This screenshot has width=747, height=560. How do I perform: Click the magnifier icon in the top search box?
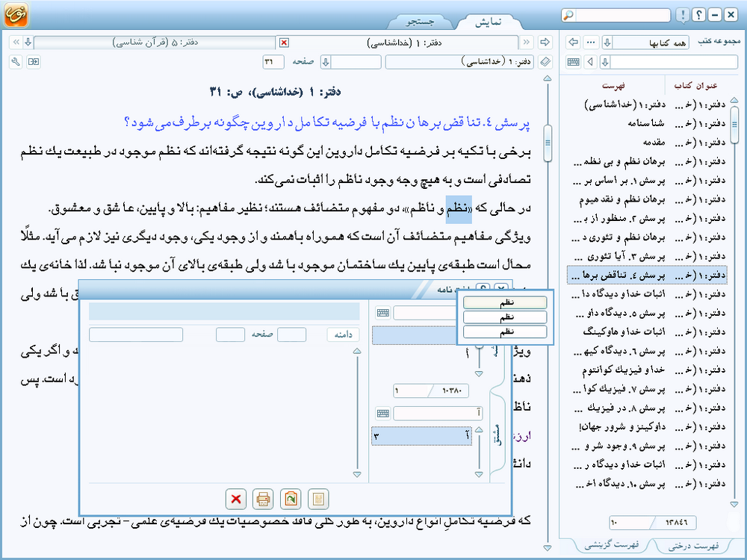click(568, 15)
